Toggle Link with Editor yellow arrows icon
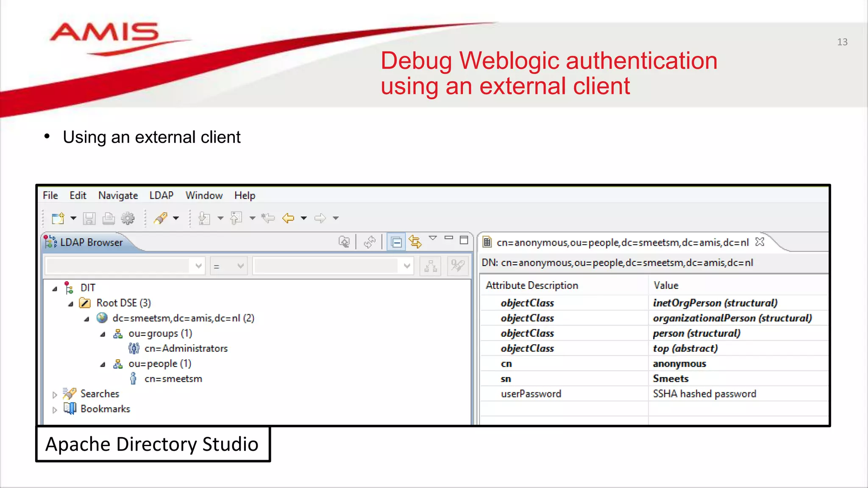The width and height of the screenshot is (868, 488). coord(415,242)
